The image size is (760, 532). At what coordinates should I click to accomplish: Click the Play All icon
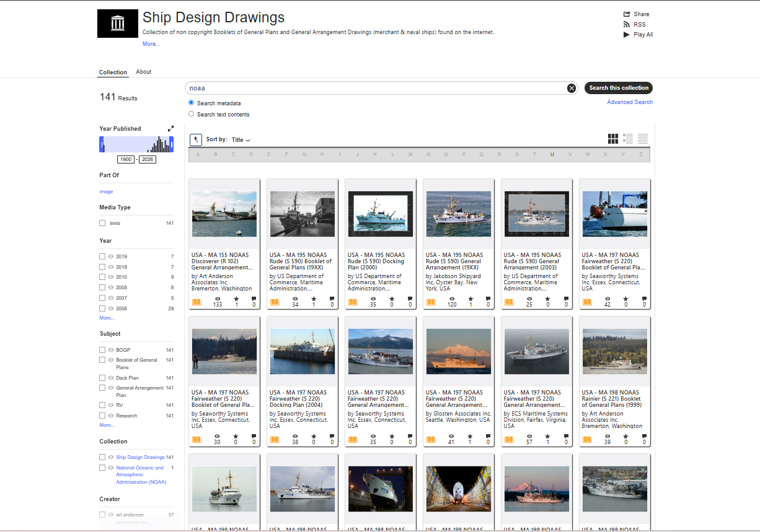point(627,35)
